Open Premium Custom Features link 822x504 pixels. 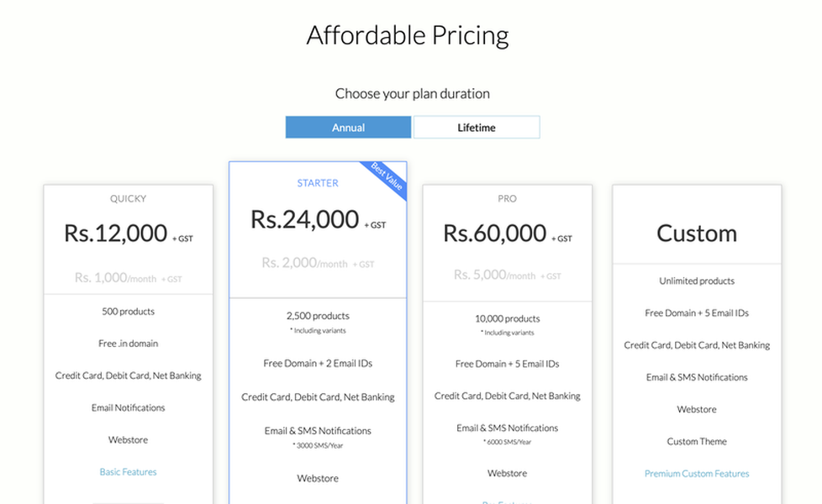(697, 473)
